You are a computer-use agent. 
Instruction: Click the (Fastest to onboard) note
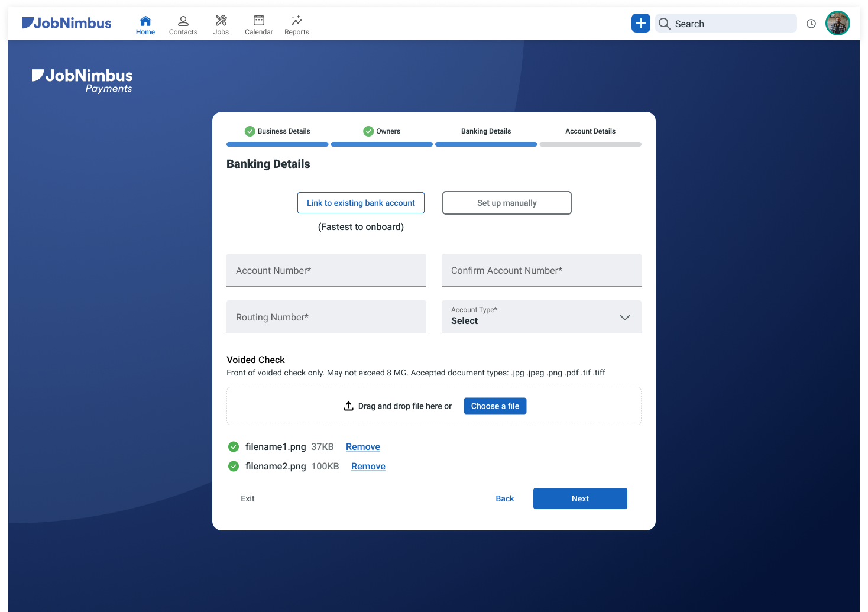361,227
